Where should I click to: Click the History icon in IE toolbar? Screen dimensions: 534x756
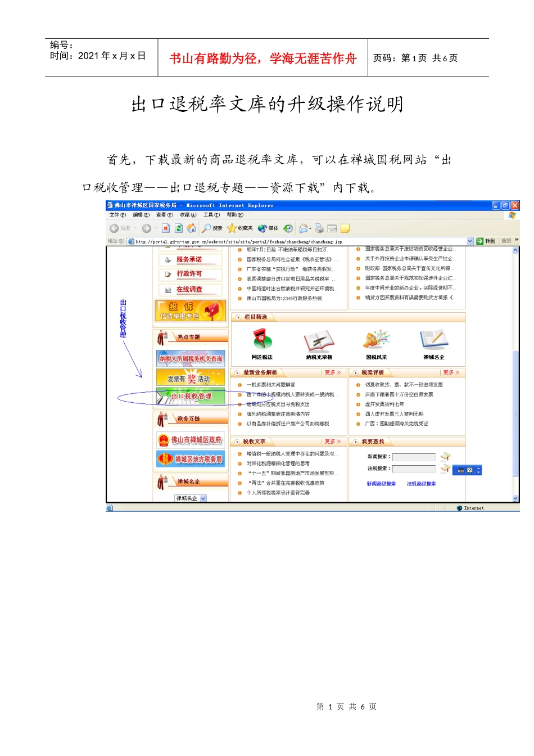(x=288, y=228)
